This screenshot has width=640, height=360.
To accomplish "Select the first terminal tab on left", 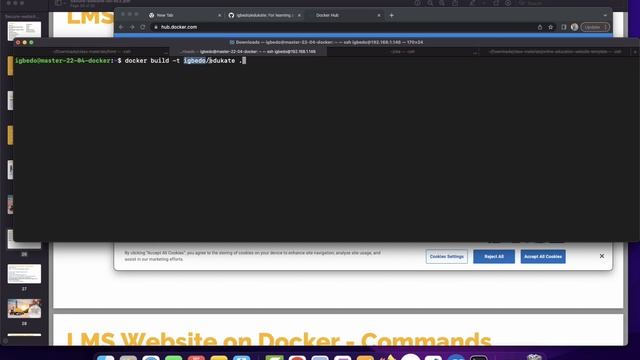I will 92,52.
